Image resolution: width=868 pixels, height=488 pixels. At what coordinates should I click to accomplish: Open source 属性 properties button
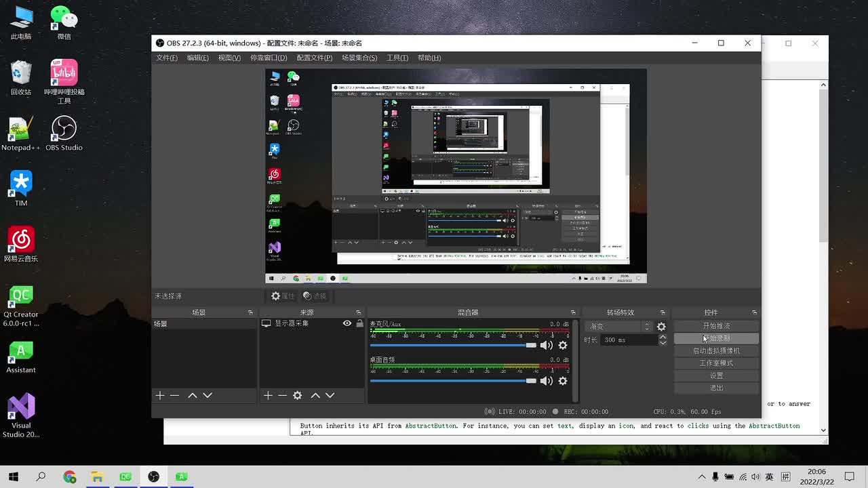point(283,296)
